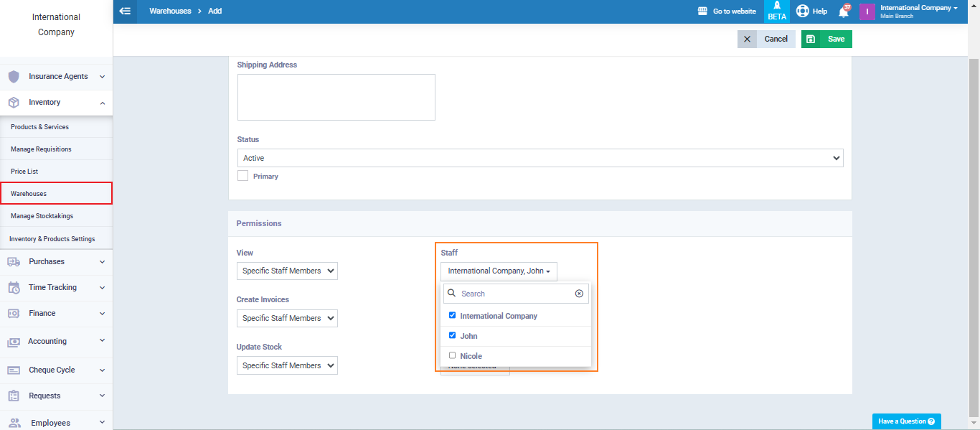Open the Help lifebuoy icon
The height and width of the screenshot is (430, 980).
803,11
